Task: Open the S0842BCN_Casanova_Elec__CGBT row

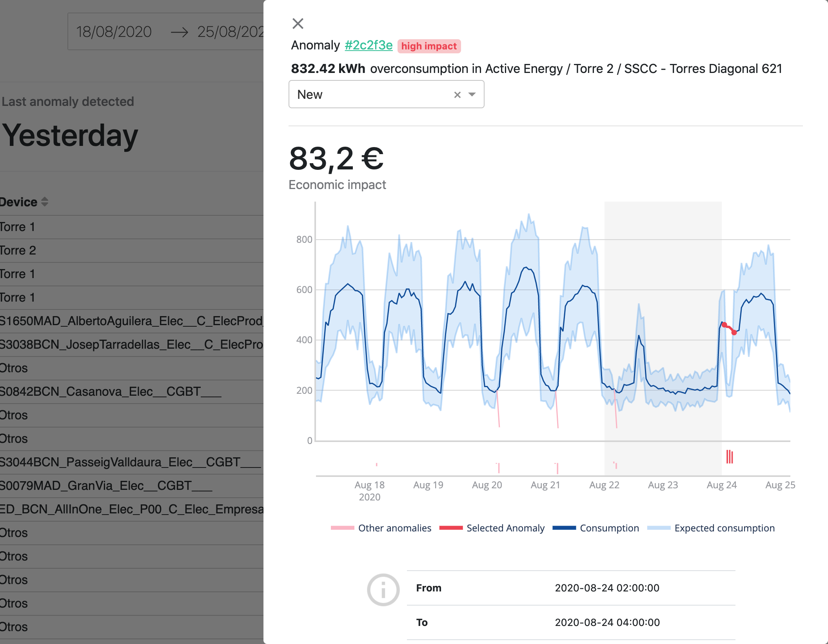Action: pos(110,391)
